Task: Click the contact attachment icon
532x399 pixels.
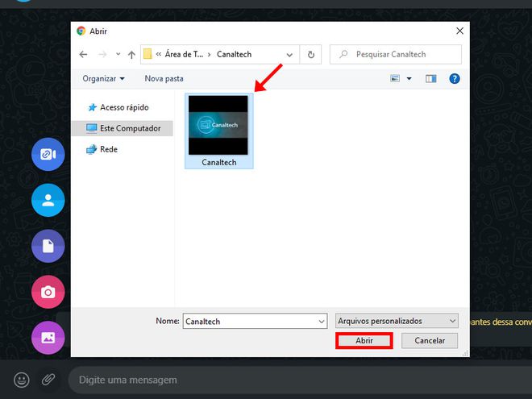Action: 48,200
